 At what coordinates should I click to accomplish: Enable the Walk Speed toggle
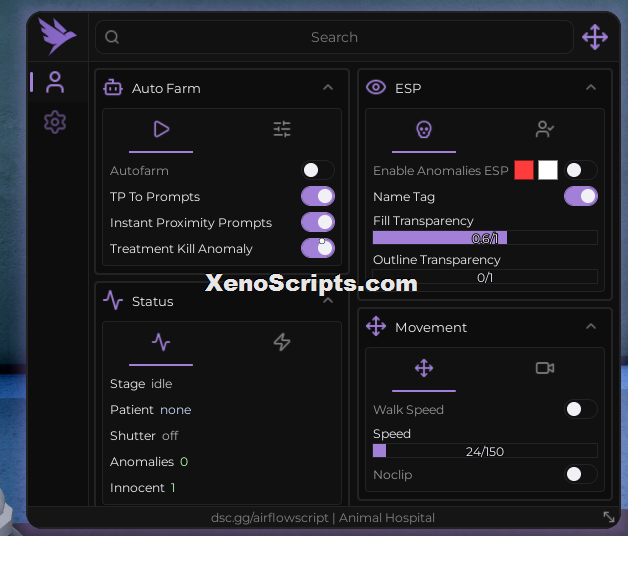tap(581, 409)
